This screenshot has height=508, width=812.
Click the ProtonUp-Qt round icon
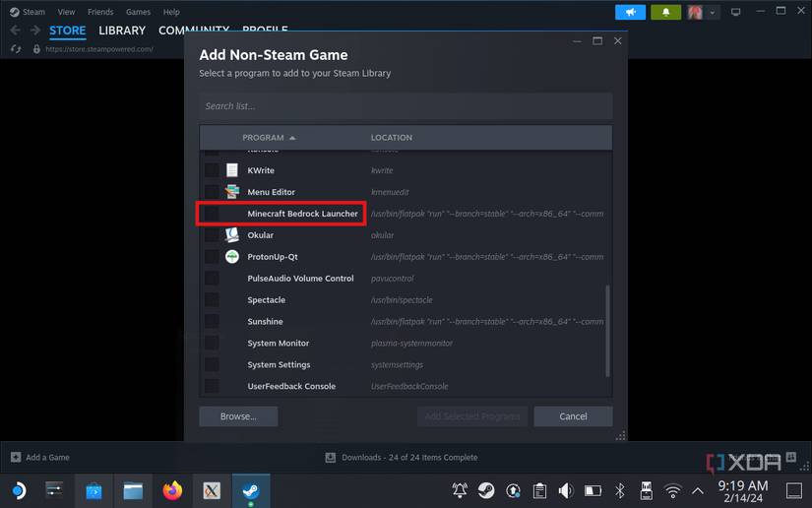coord(232,256)
